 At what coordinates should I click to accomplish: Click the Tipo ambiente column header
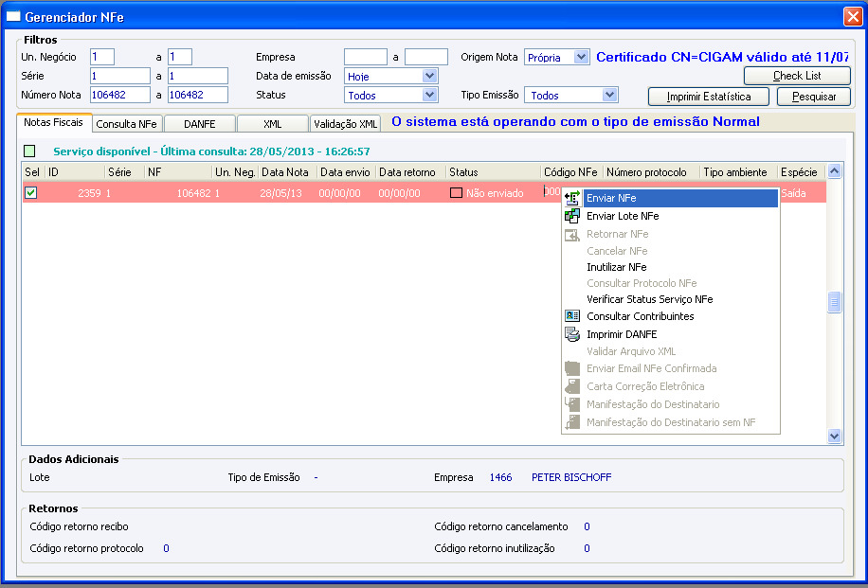point(739,172)
